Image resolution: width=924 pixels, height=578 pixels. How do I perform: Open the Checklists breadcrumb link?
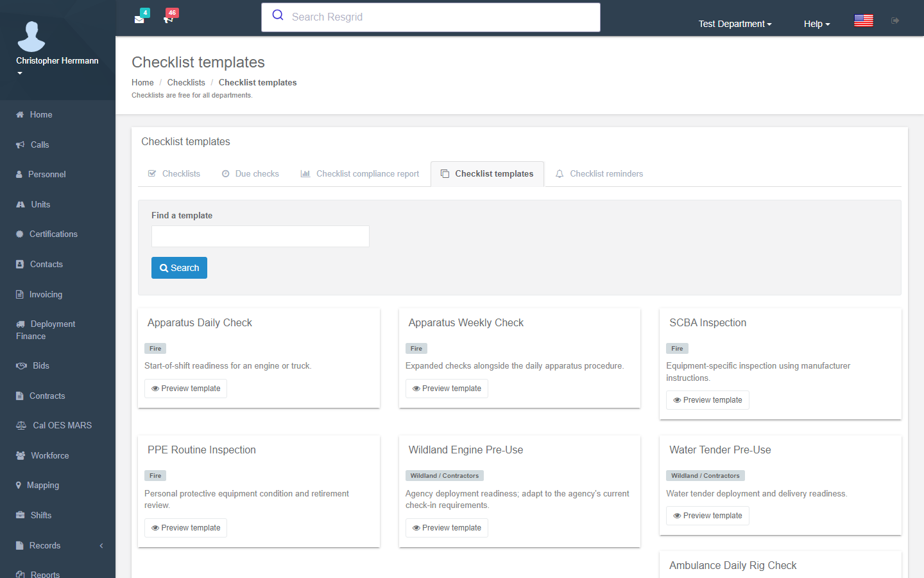tap(186, 83)
